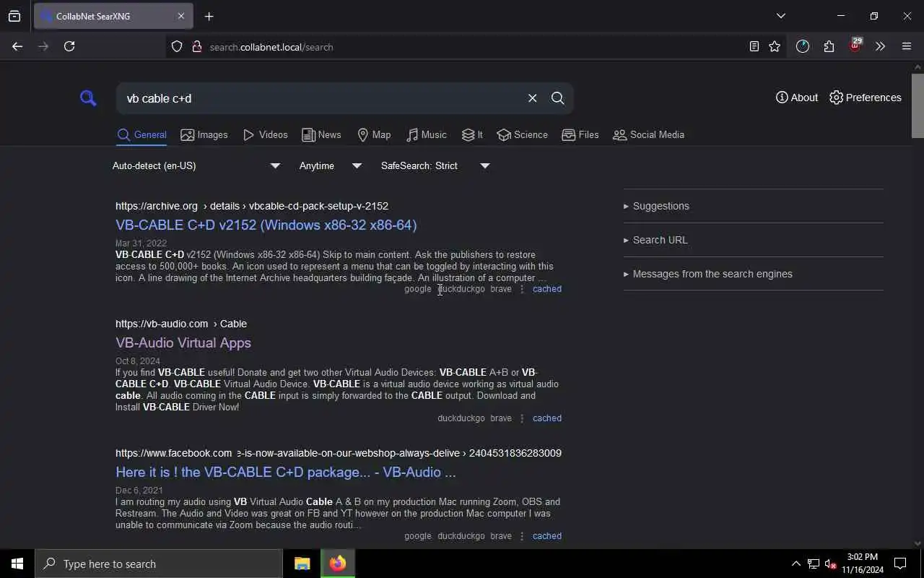This screenshot has width=924, height=578.
Task: Switch to the Videos tab
Action: 265,135
